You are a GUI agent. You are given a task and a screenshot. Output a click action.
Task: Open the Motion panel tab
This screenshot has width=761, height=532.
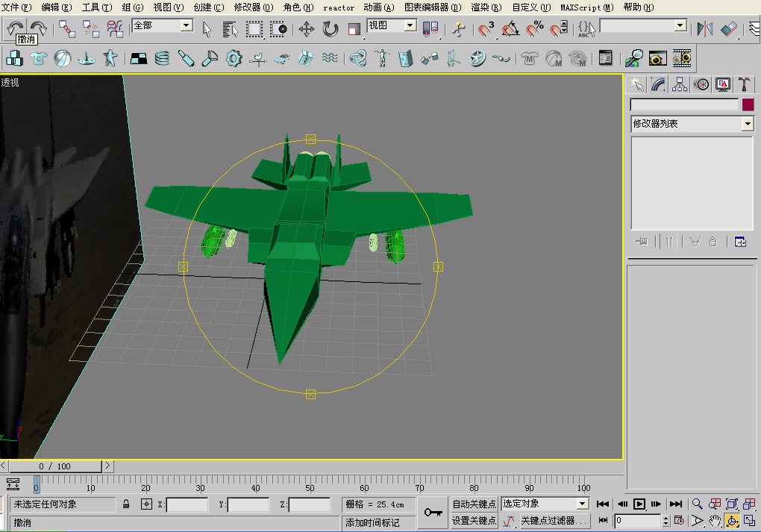pyautogui.click(x=701, y=85)
